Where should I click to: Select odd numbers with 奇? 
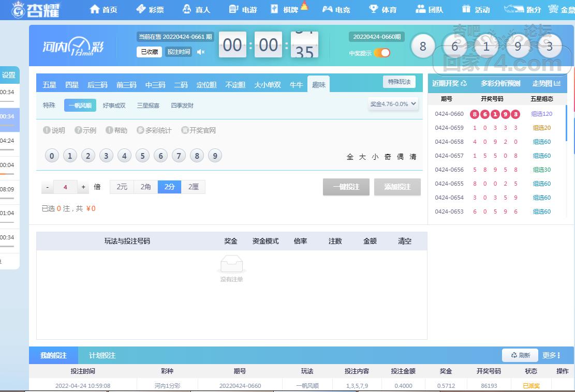point(388,157)
